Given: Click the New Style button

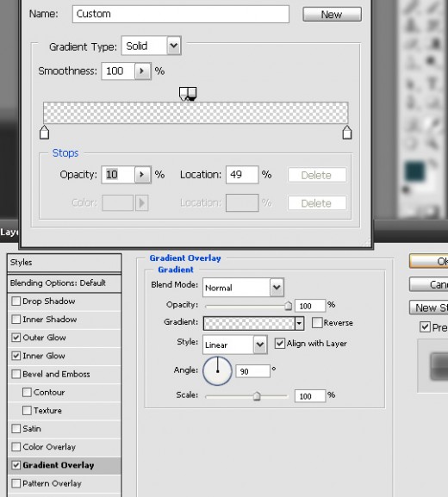Looking at the screenshot, I should (429, 308).
